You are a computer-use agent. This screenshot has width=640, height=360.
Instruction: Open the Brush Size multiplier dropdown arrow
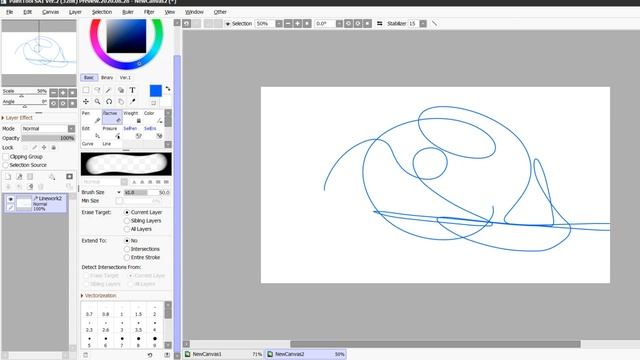pos(119,192)
